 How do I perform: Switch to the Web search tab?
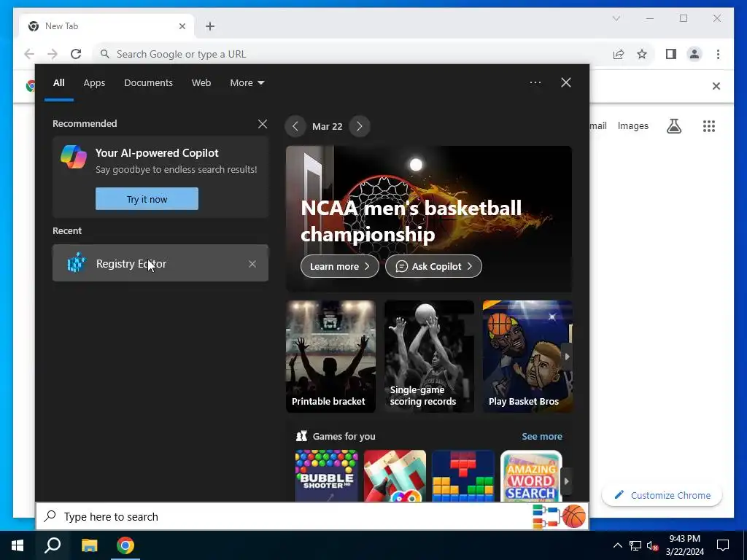point(201,83)
